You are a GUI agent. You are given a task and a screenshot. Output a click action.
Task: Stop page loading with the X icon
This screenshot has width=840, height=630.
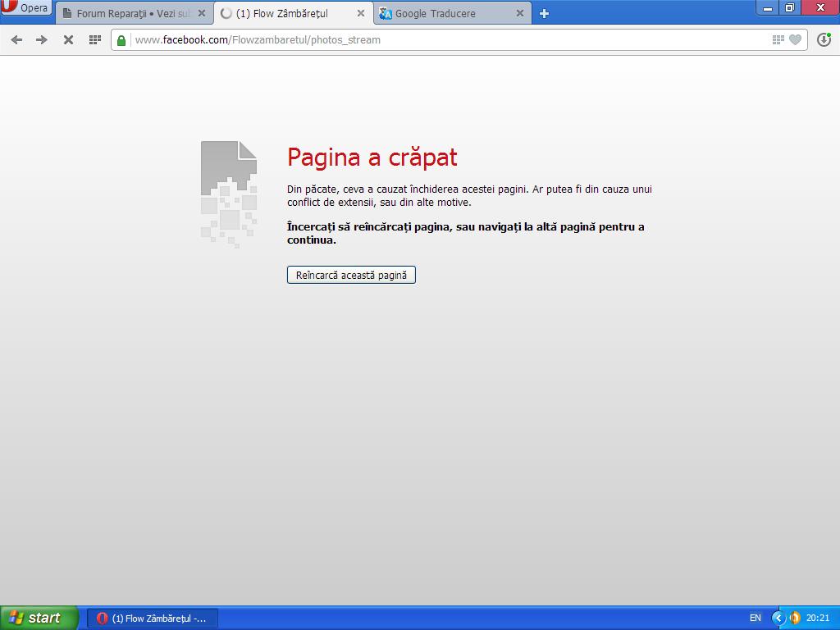pos(69,39)
